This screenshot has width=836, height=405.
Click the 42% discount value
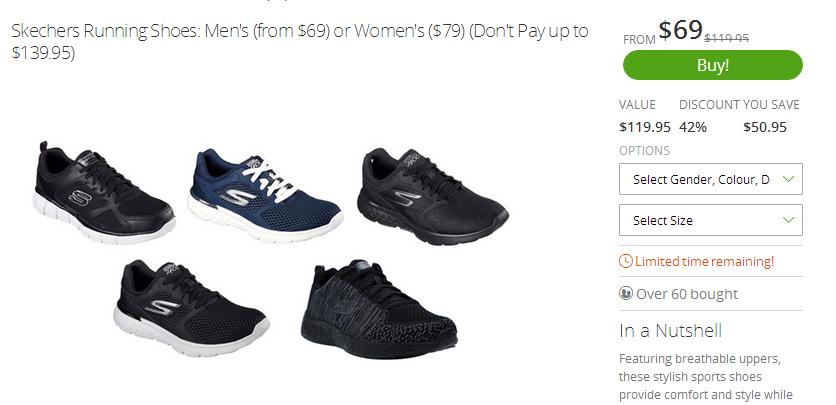[x=693, y=127]
